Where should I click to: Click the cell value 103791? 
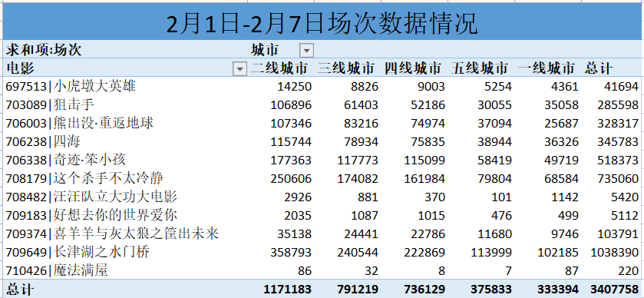[618, 234]
